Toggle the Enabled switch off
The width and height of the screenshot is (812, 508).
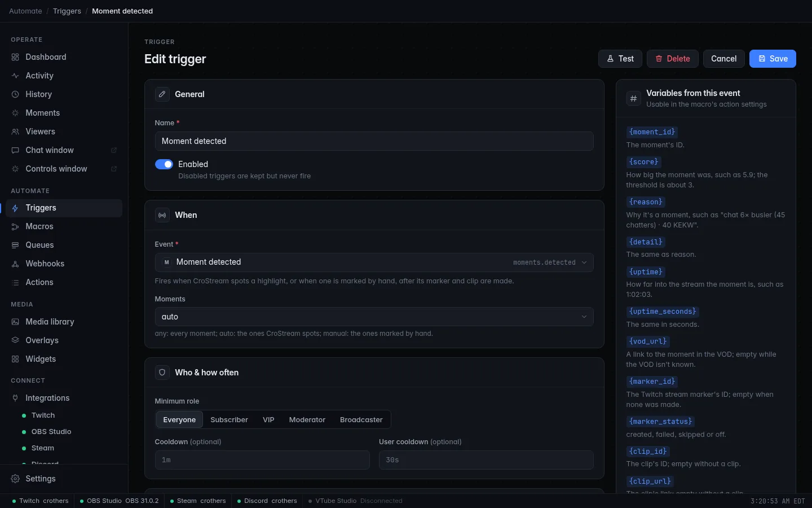coord(164,164)
